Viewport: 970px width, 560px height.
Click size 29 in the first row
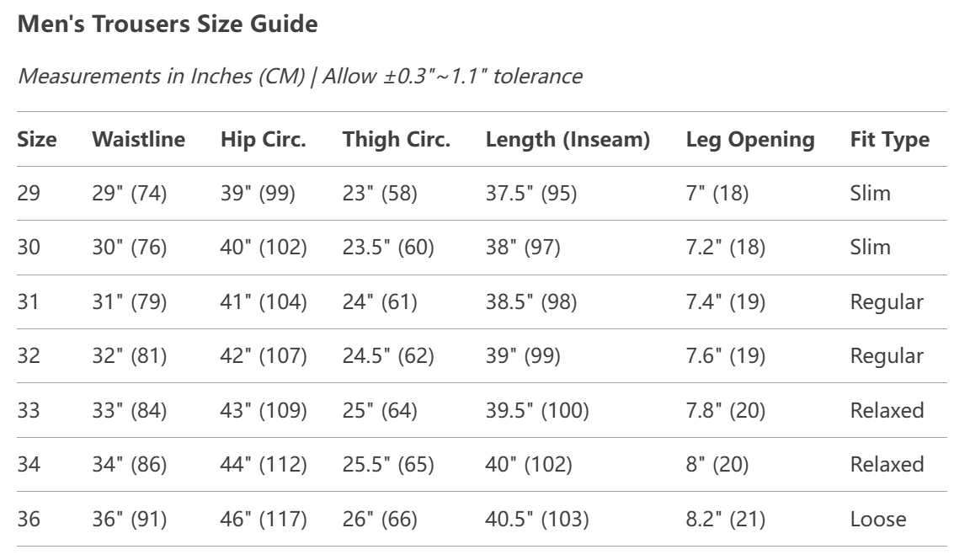[x=29, y=194]
